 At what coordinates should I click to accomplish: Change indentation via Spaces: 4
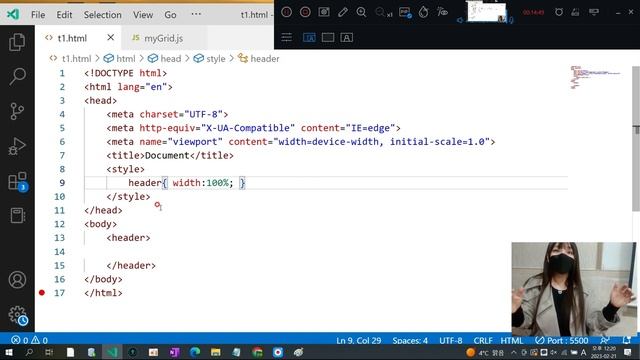(410, 340)
